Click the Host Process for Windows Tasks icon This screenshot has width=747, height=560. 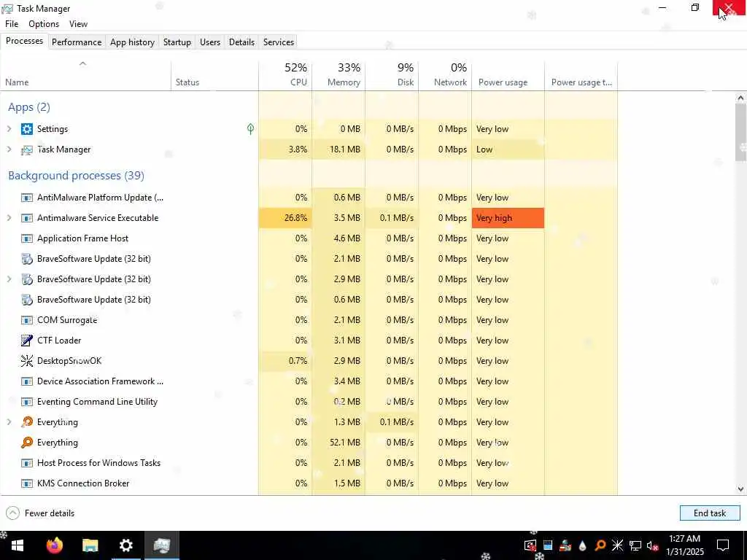click(27, 463)
